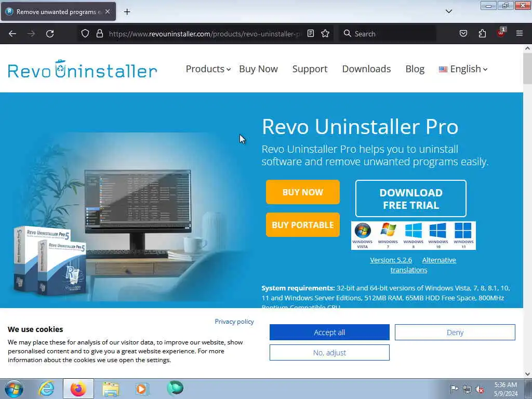Viewport: 532px width, 399px height.
Task: Launch Internet Explorer from the taskbar
Action: click(x=46, y=389)
